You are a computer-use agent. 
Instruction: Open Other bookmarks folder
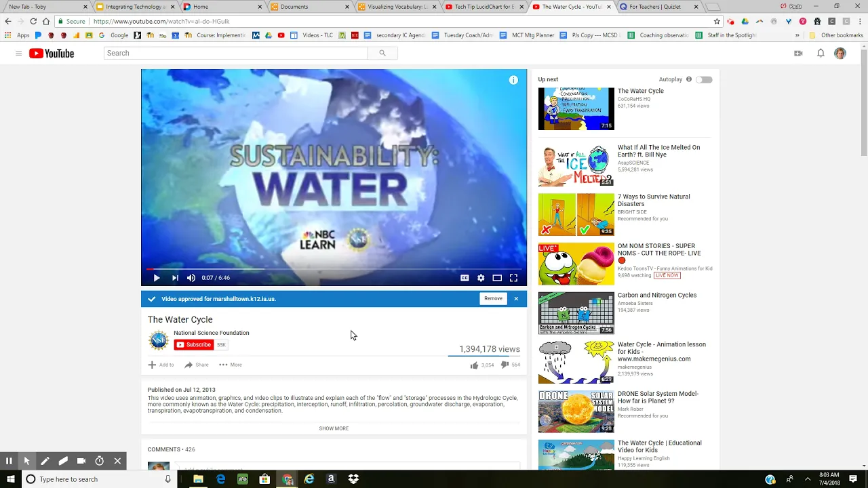click(835, 35)
